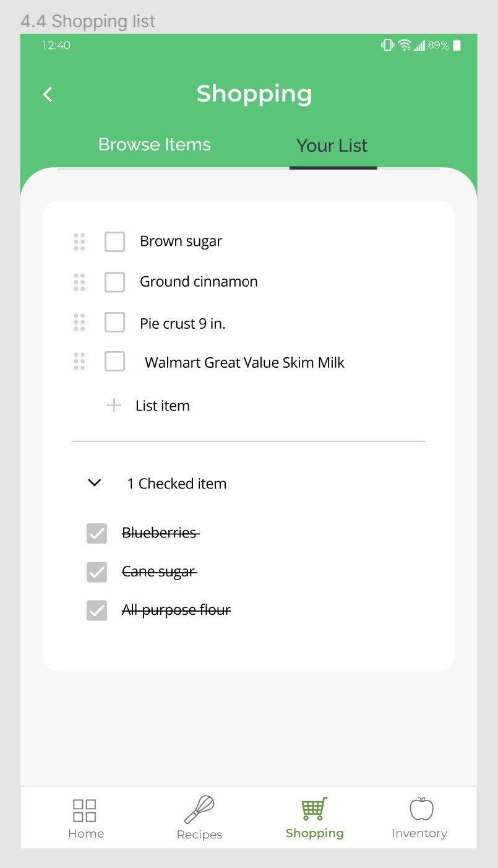
Task: Uncheck the Blueberries item
Action: pyautogui.click(x=97, y=534)
